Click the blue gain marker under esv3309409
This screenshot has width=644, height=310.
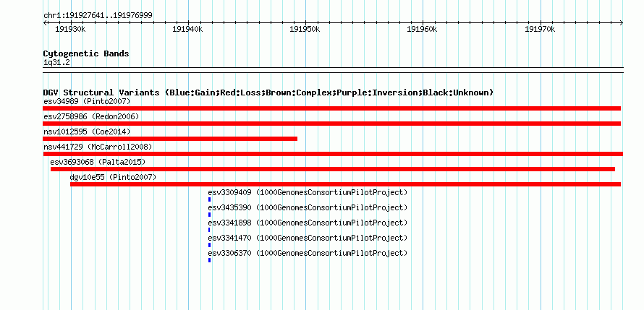click(x=209, y=199)
